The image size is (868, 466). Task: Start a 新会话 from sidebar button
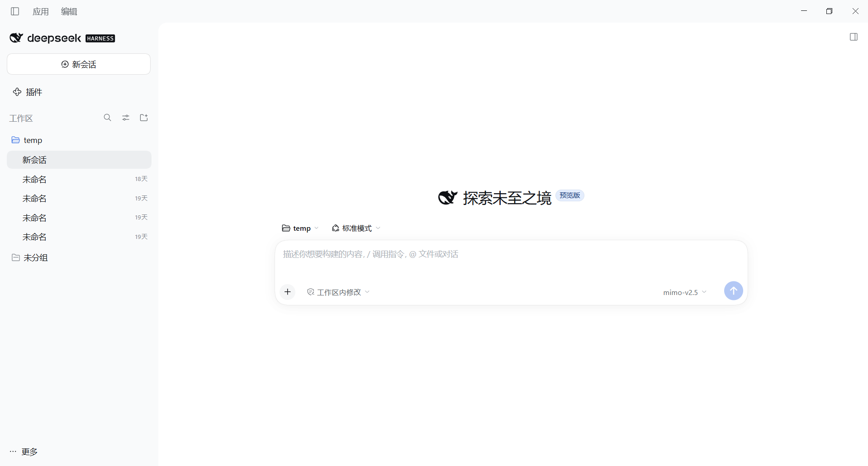79,64
